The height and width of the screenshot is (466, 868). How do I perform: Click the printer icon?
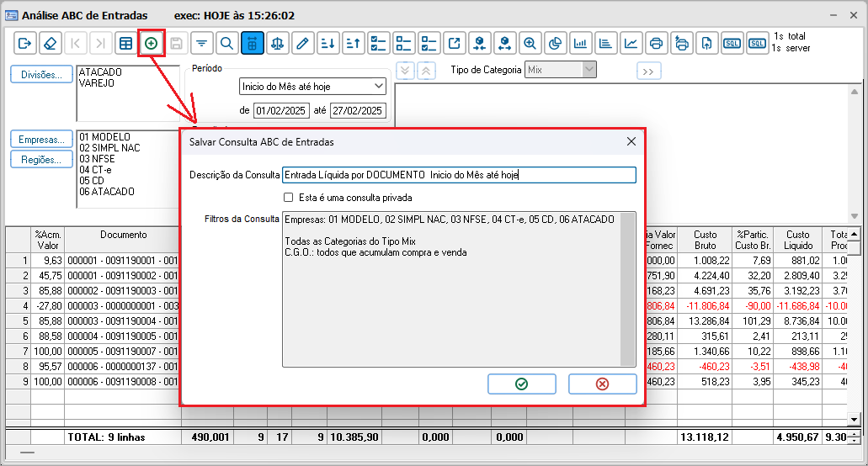coord(657,43)
